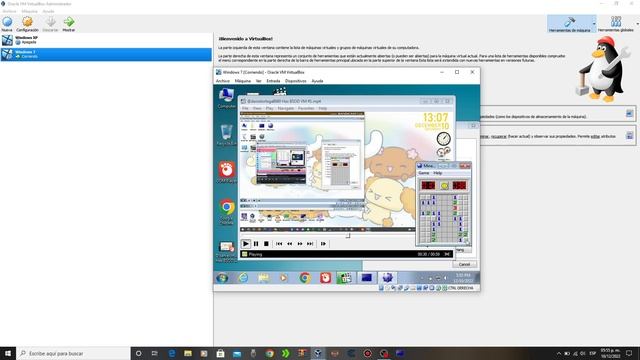The width and height of the screenshot is (640, 360).
Task: Open Entrada menu in Windows 7 VM window
Action: tap(273, 81)
